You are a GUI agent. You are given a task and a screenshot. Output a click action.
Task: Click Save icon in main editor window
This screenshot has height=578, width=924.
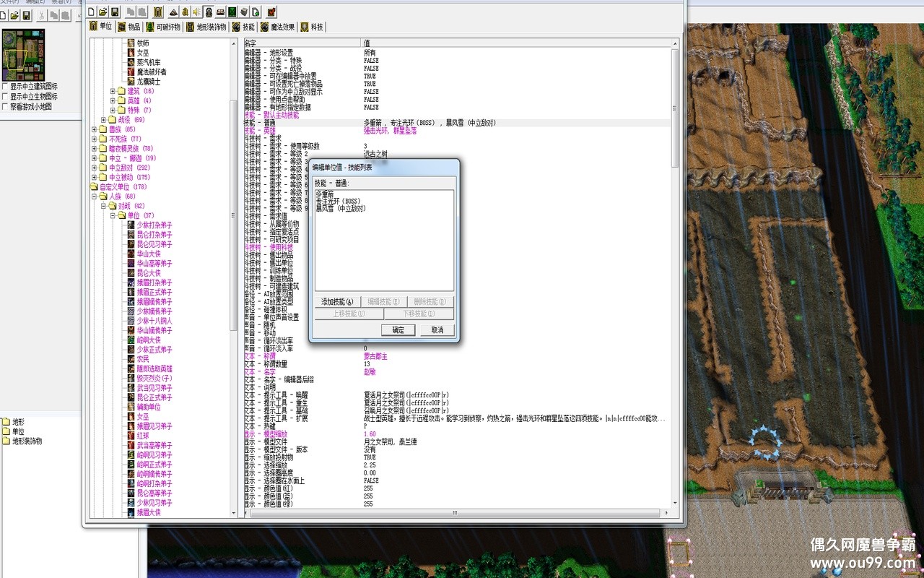coord(27,15)
